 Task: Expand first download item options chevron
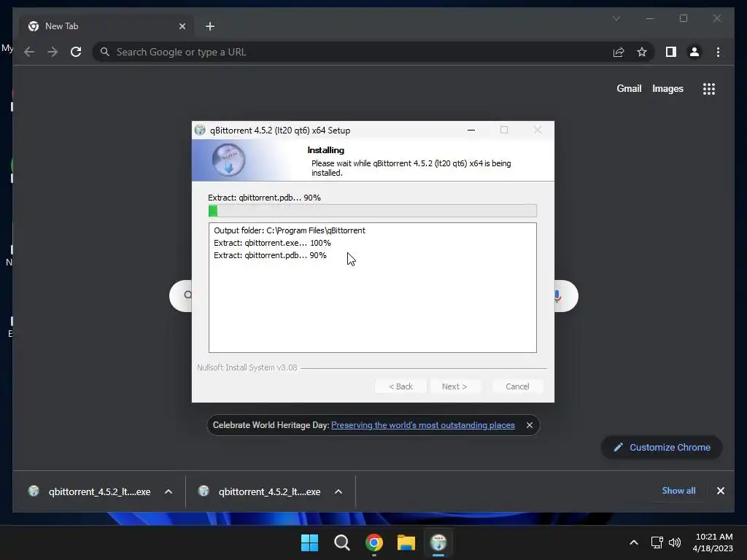169,491
